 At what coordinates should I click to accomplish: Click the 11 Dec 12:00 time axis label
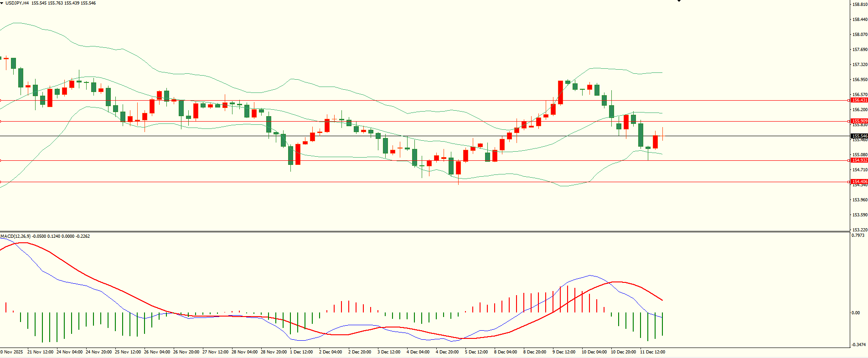pyautogui.click(x=652, y=352)
